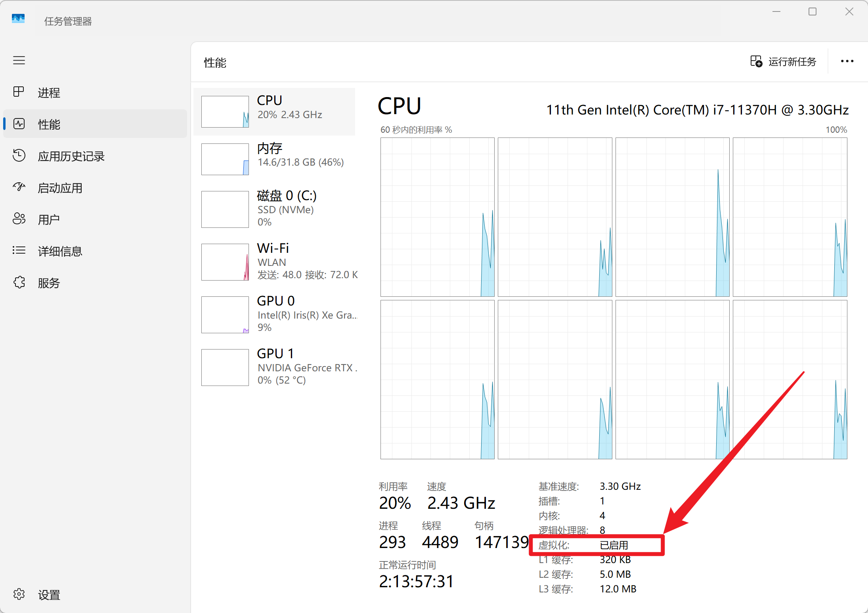Image resolution: width=868 pixels, height=613 pixels.
Task: Toggle the hamburger navigation menu
Action: point(19,60)
